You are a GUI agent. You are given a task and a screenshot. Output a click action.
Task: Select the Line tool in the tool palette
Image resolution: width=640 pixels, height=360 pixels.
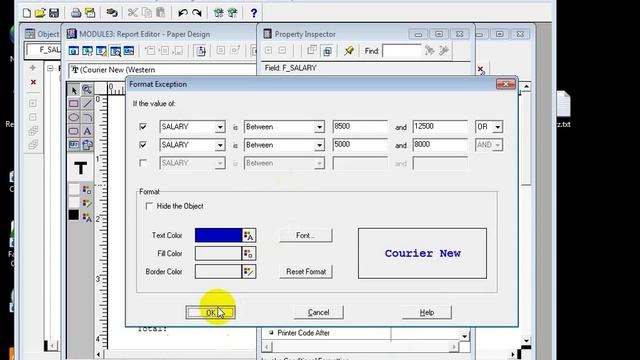(x=87, y=104)
